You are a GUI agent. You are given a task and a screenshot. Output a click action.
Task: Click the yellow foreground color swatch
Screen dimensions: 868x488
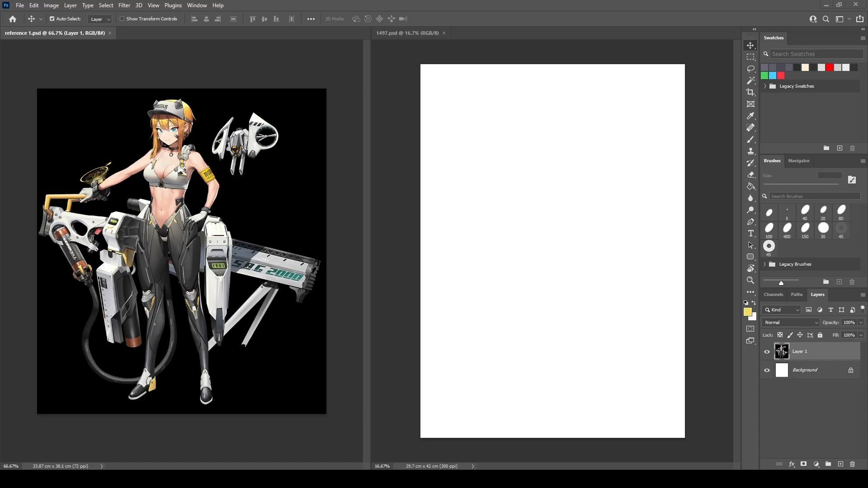[747, 312]
